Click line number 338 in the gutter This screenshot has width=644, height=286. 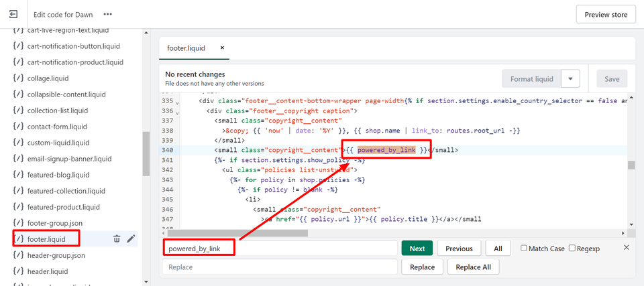point(168,130)
